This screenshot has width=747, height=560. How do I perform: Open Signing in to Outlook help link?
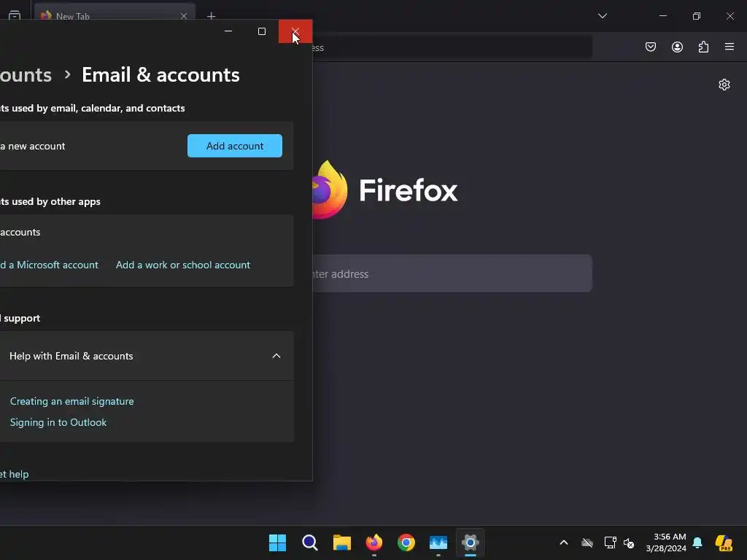[x=58, y=422]
